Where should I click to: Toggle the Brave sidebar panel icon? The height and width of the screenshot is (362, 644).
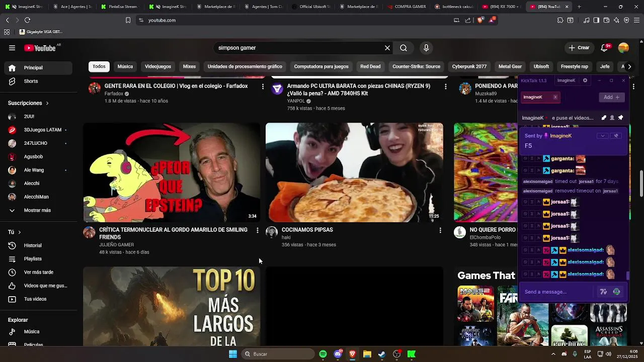[596, 20]
